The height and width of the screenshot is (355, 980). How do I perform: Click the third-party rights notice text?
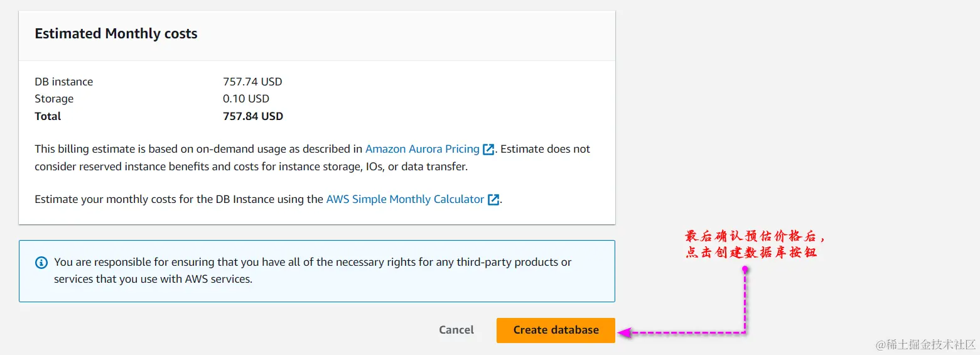pyautogui.click(x=313, y=270)
